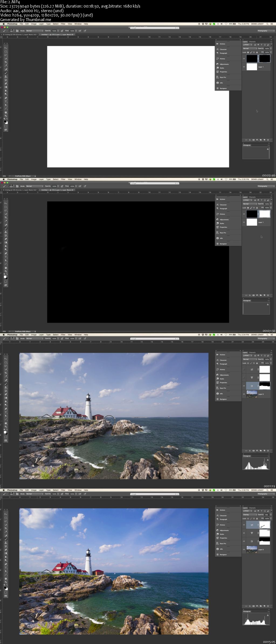Select the Hand tool in the 00:07:32 frame

tap(6, 268)
